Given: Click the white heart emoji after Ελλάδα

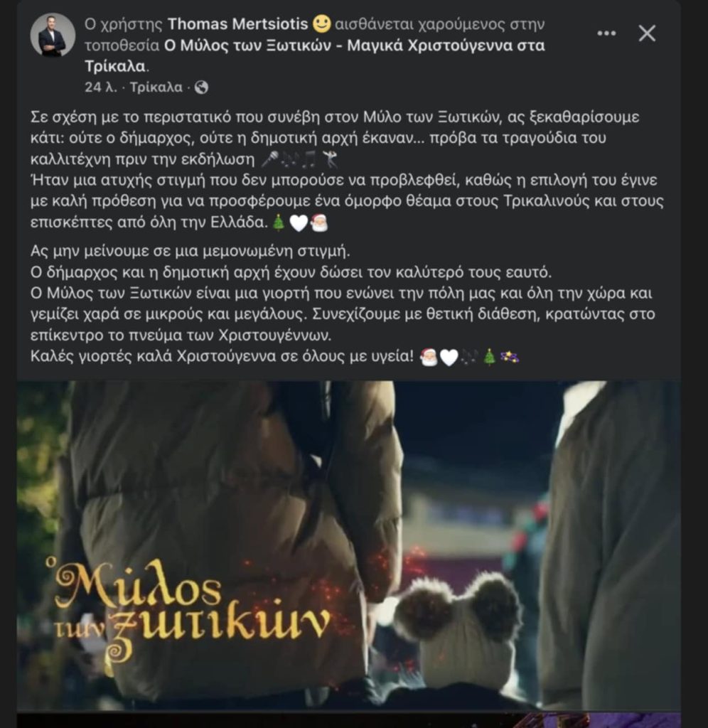Looking at the screenshot, I should coord(299,223).
